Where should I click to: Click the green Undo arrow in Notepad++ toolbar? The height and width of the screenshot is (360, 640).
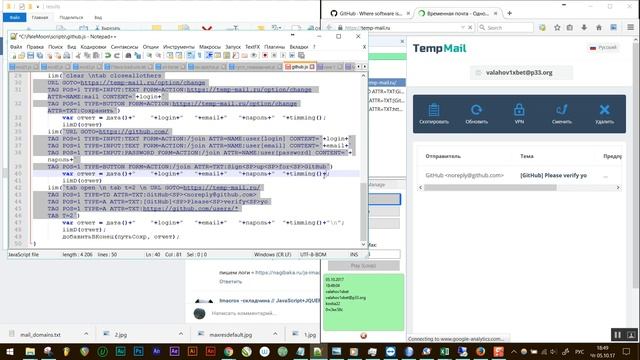[108, 56]
